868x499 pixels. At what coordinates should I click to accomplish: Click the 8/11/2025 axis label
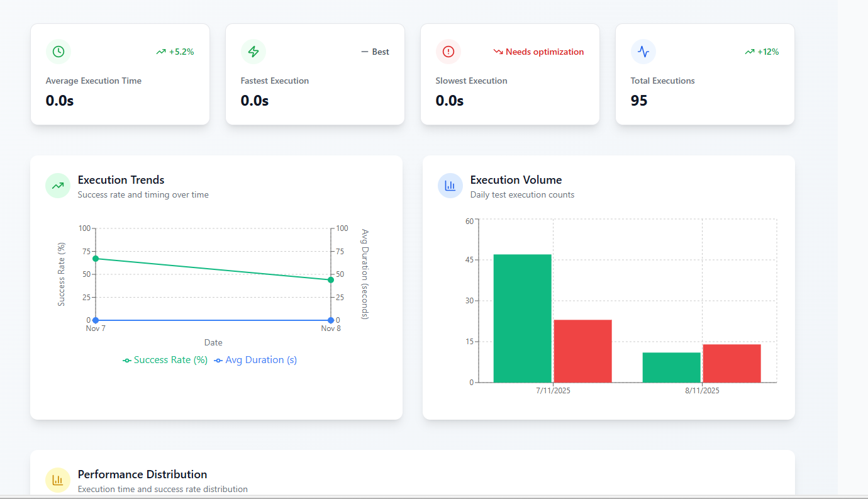(x=702, y=391)
